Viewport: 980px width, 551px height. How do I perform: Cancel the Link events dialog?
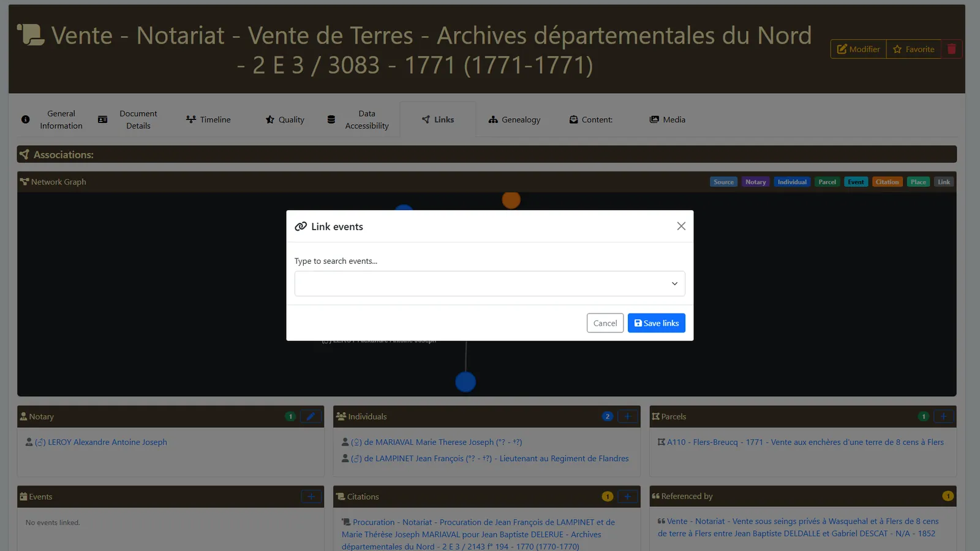(x=605, y=323)
